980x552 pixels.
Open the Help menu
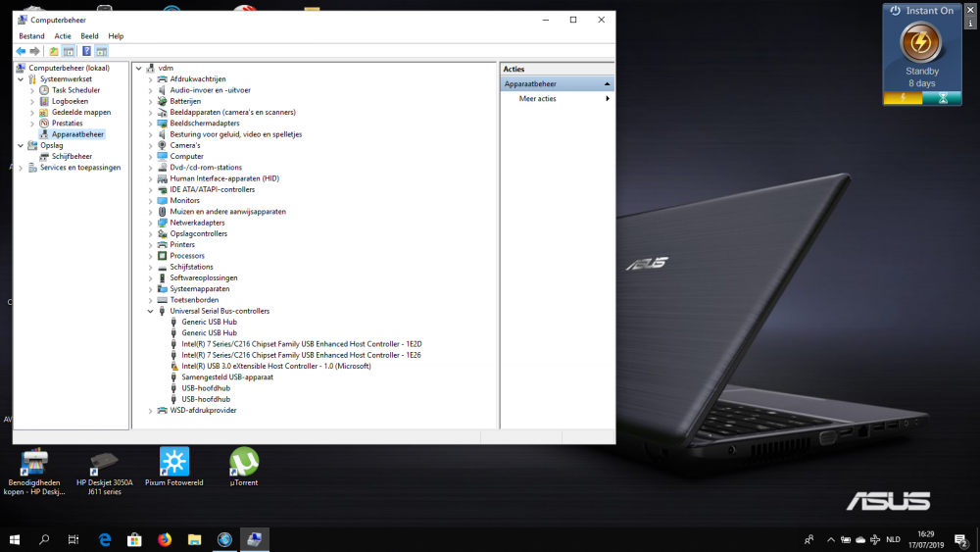point(116,36)
